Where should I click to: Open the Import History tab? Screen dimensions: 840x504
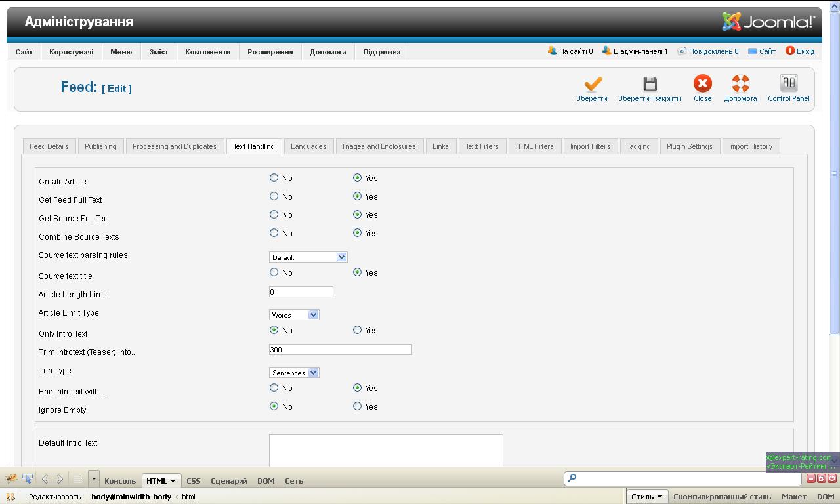[x=751, y=146]
